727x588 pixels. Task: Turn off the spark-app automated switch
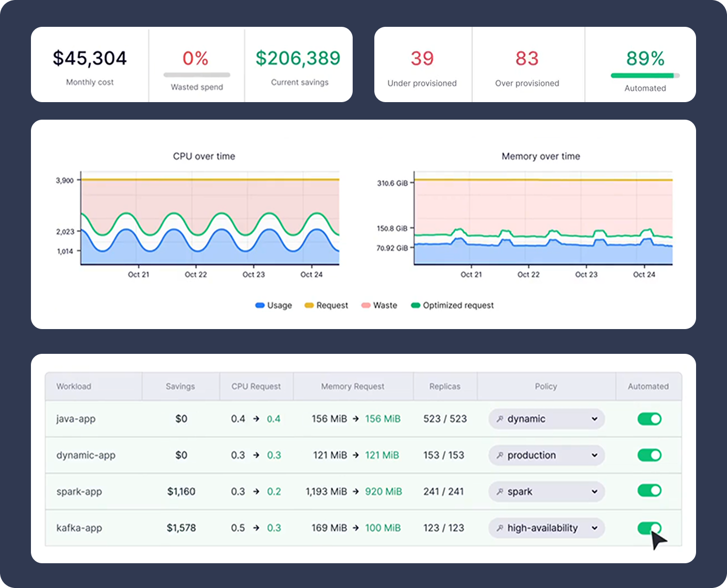click(649, 491)
